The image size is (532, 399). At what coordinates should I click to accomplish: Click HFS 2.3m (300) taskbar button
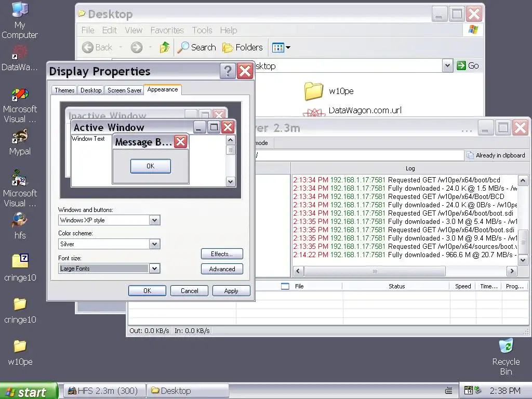tap(104, 391)
